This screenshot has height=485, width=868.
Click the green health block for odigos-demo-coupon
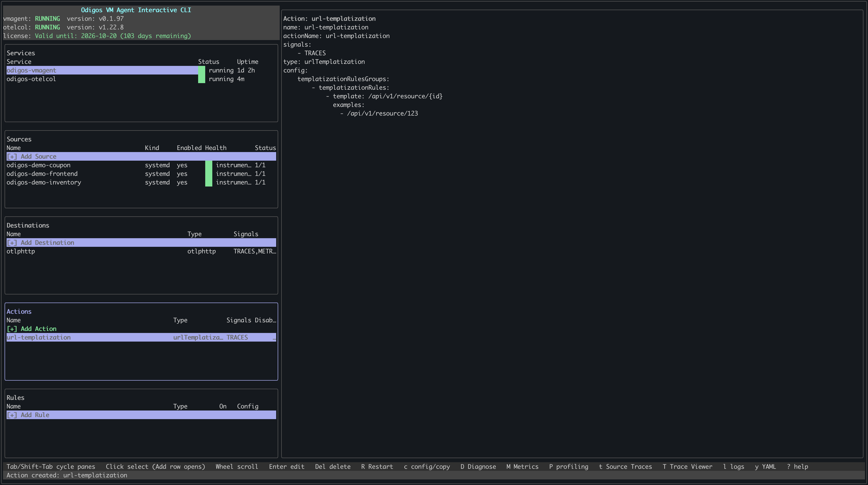pyautogui.click(x=209, y=165)
